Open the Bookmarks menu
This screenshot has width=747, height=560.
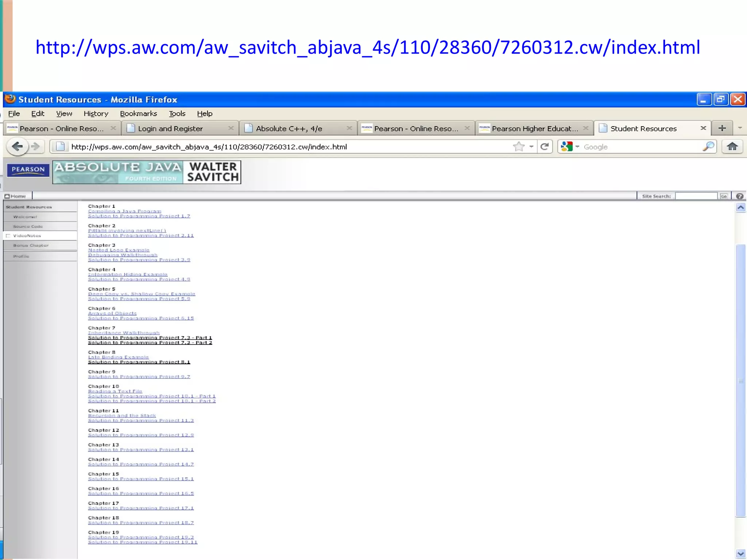[138, 113]
